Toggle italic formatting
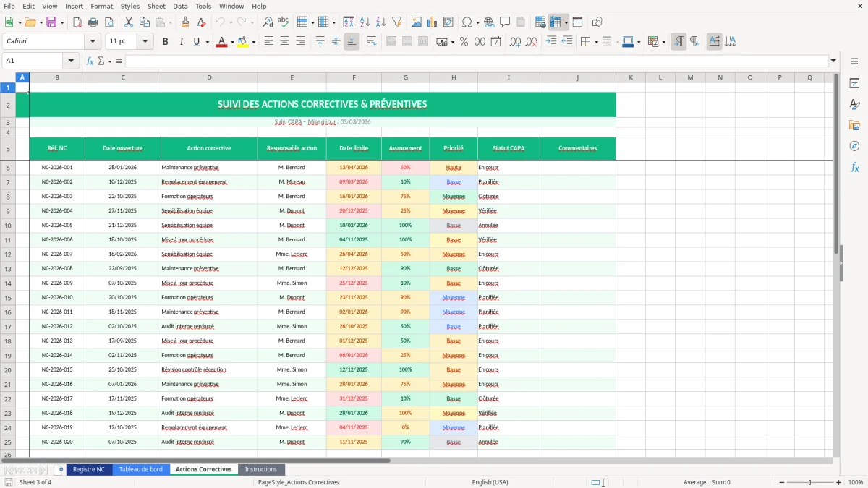The width and height of the screenshot is (868, 488). pos(181,41)
